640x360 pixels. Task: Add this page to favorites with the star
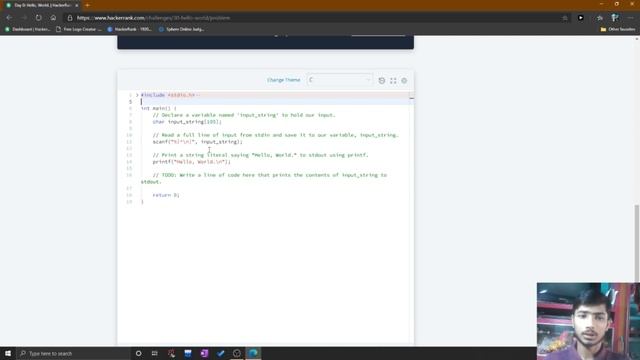[x=565, y=18]
